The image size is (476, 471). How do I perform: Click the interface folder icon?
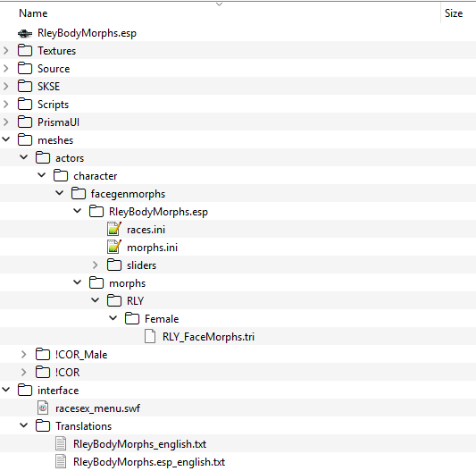(25, 391)
